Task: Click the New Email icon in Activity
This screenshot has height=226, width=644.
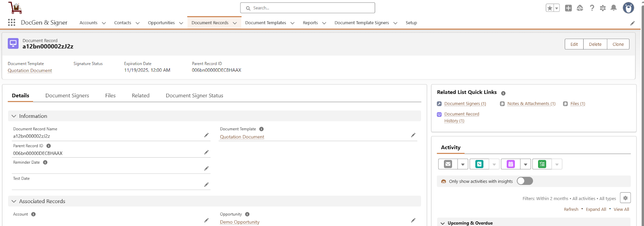Action: (x=448, y=164)
